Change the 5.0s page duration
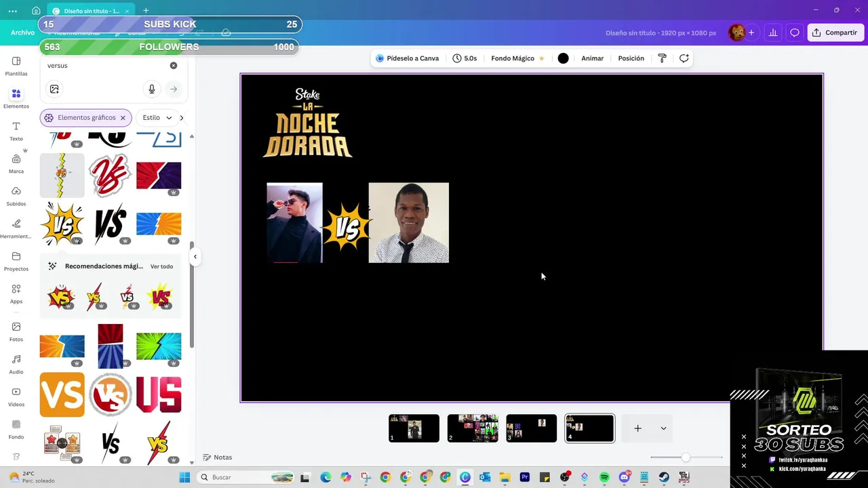Viewport: 868px width, 488px height. click(x=465, y=58)
